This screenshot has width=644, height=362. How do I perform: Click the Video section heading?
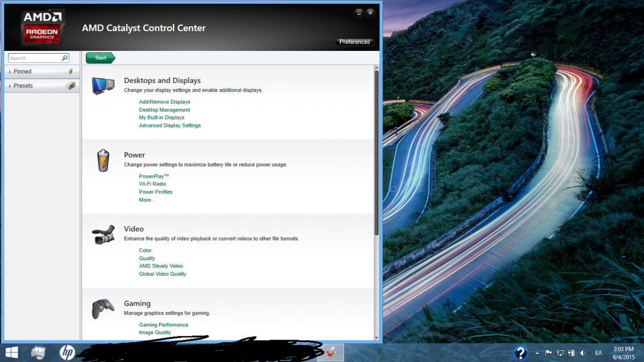click(134, 229)
